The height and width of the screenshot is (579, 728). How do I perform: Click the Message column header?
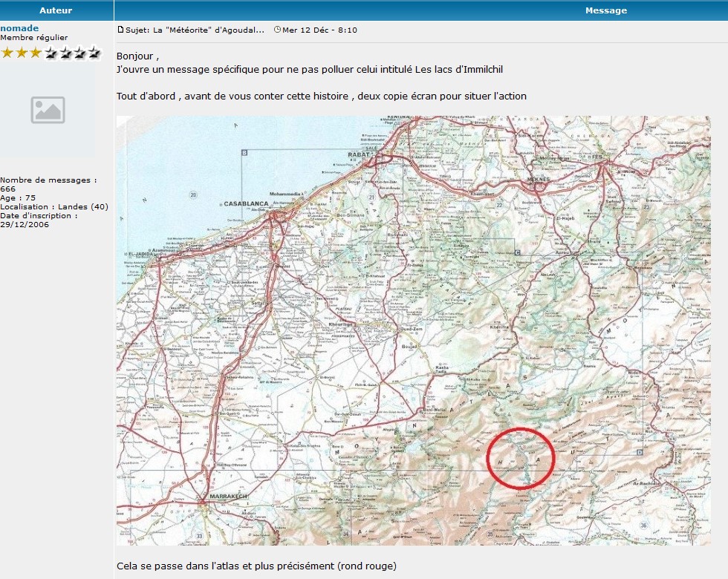pos(605,10)
